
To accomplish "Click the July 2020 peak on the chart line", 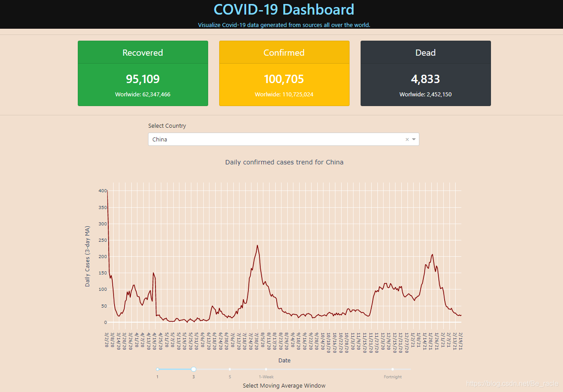I will 257,245.
